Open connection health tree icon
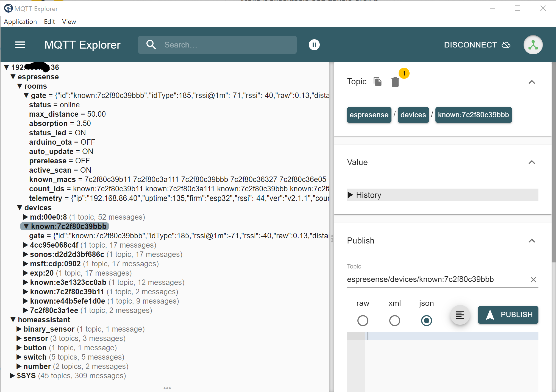This screenshot has height=392, width=556. (533, 45)
